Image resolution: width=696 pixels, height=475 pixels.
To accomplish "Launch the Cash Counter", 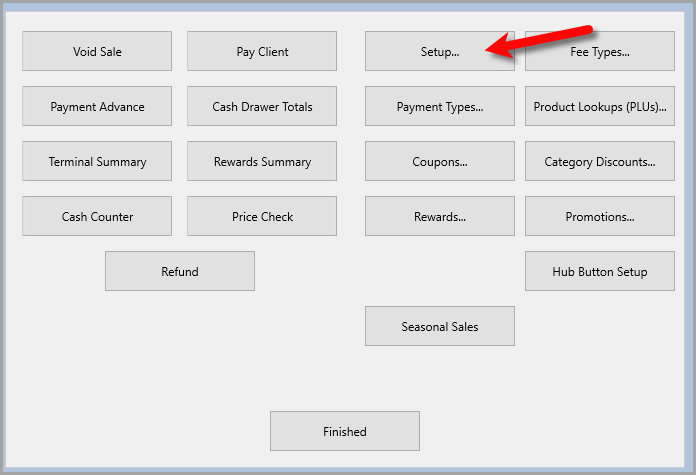I will pyautogui.click(x=97, y=216).
